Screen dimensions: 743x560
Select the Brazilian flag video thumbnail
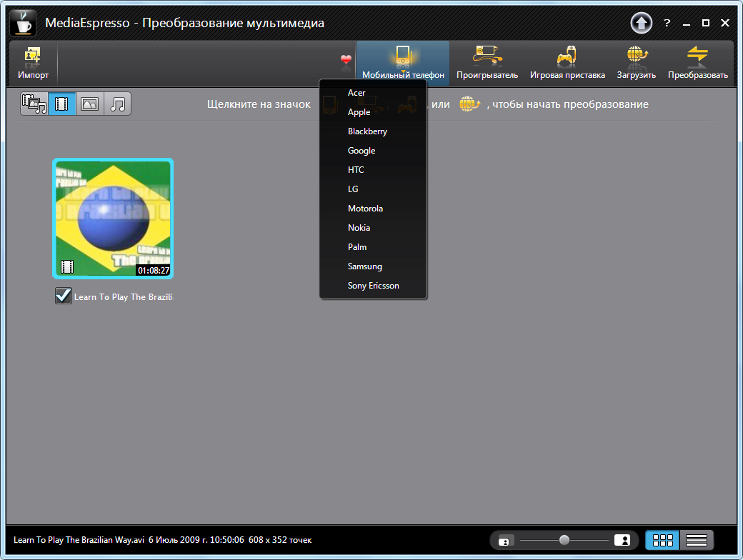[x=113, y=219]
